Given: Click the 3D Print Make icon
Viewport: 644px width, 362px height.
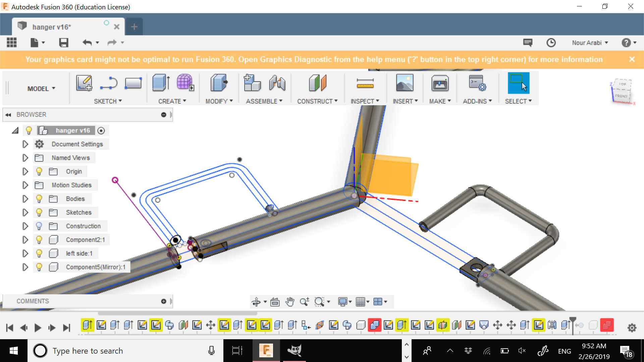Looking at the screenshot, I should (x=440, y=83).
